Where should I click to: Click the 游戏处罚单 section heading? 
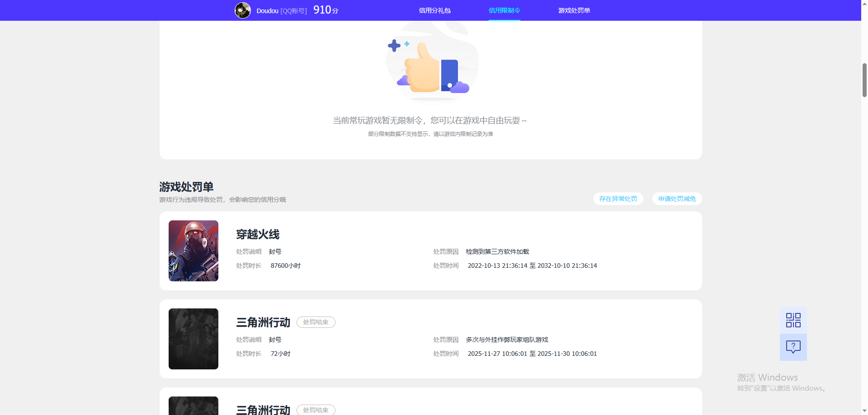(x=186, y=187)
